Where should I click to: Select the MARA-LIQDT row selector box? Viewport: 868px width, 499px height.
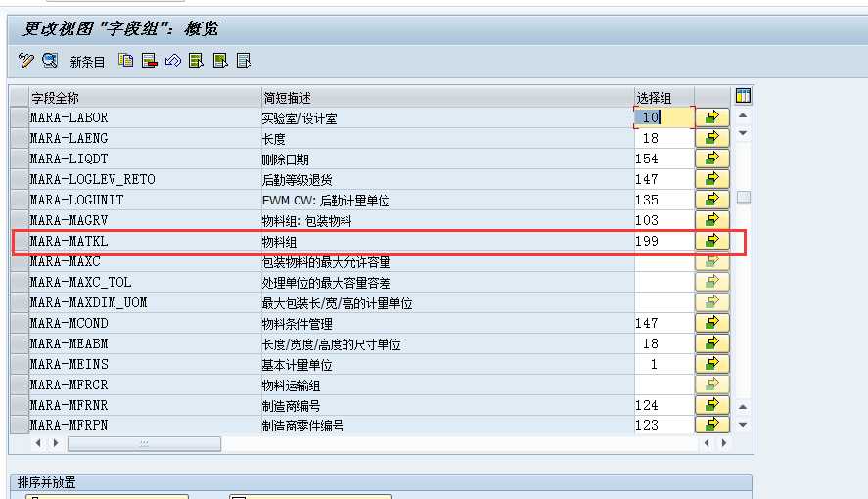point(20,159)
